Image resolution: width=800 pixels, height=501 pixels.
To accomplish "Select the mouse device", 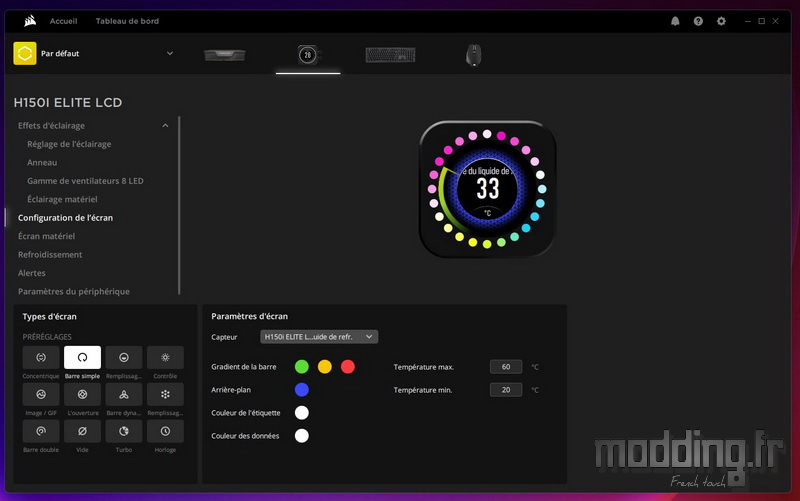I will (x=473, y=55).
